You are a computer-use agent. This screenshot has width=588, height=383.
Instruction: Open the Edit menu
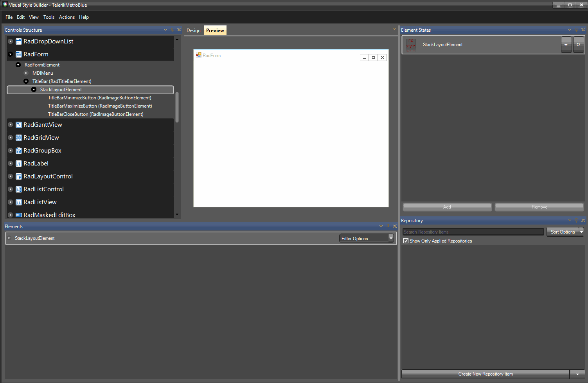21,17
